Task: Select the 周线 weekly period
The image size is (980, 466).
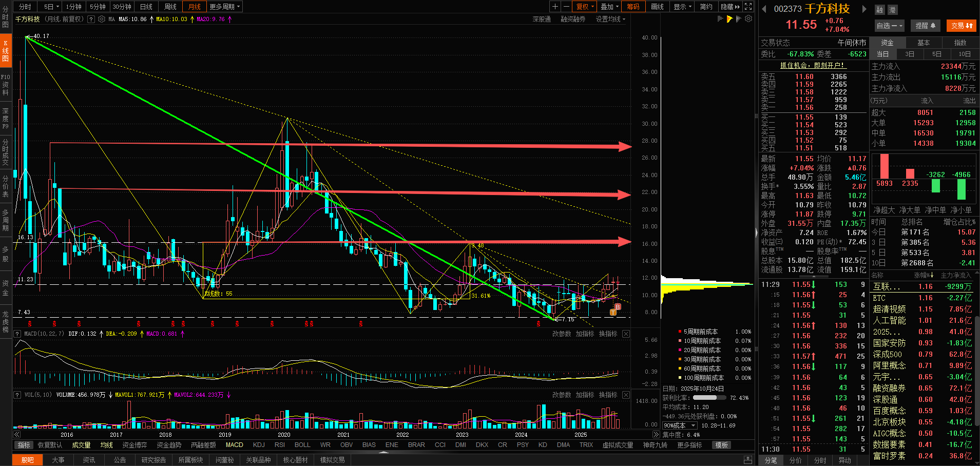Action: [170, 7]
